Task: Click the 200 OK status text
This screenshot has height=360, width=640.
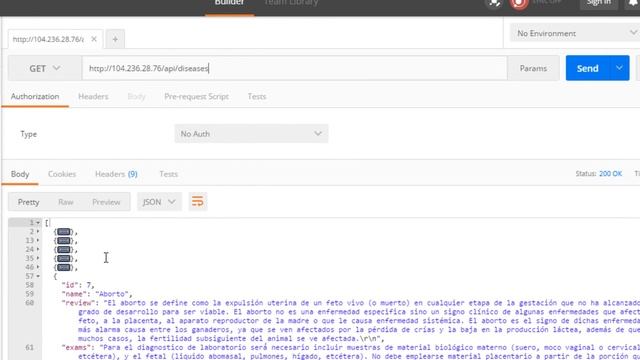Action: (x=610, y=174)
